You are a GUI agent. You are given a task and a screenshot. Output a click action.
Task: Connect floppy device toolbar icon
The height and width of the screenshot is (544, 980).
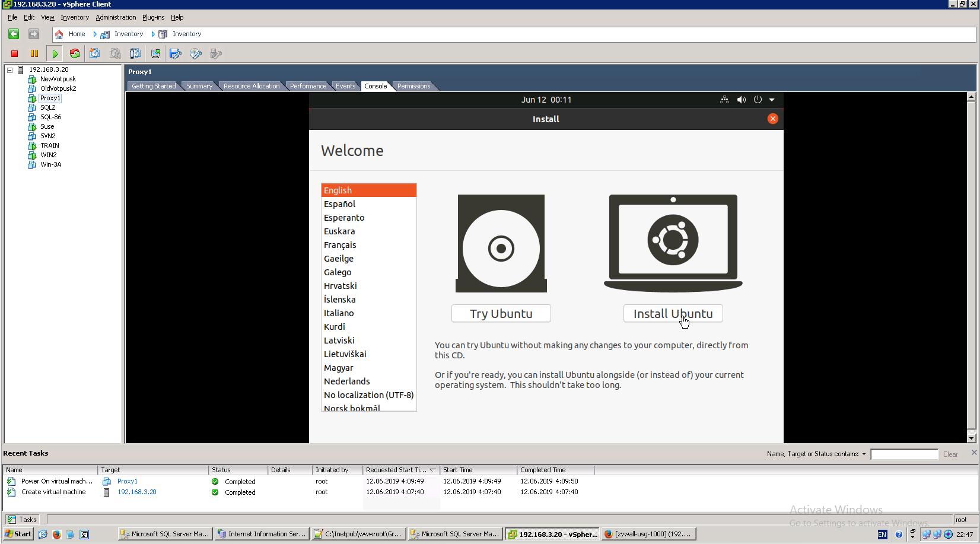[x=176, y=54]
